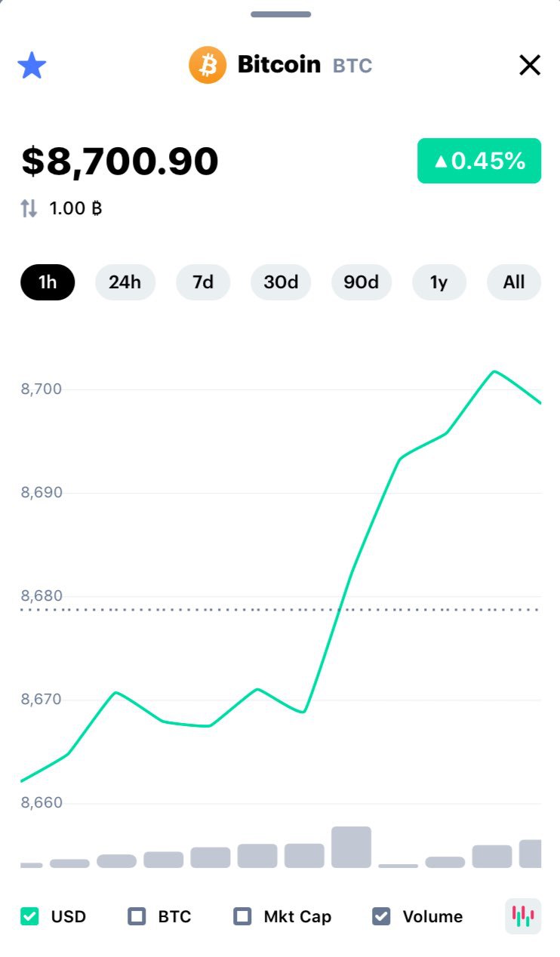Switch chart to 7d range
The width and height of the screenshot is (560, 957).
coord(203,282)
